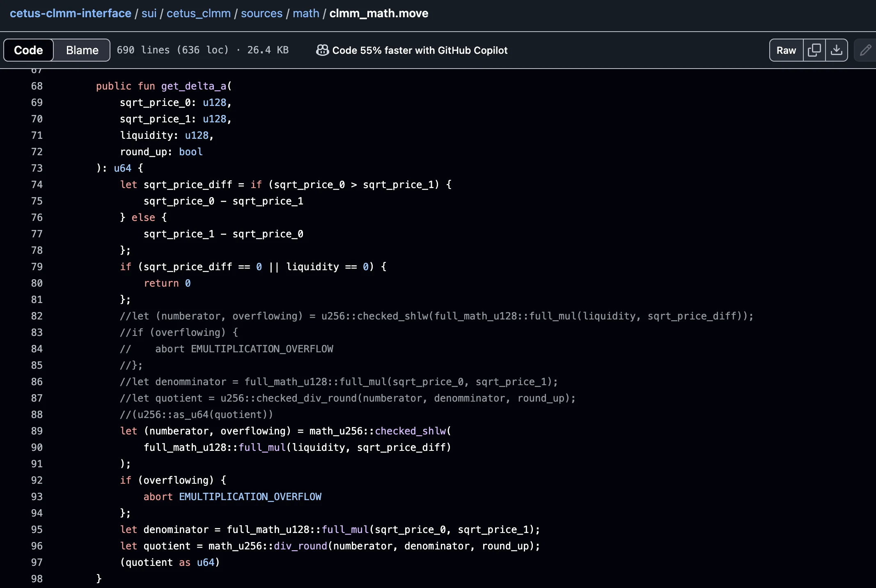This screenshot has width=876, height=588.
Task: Open the sources folder breadcrumb
Action: coord(261,13)
